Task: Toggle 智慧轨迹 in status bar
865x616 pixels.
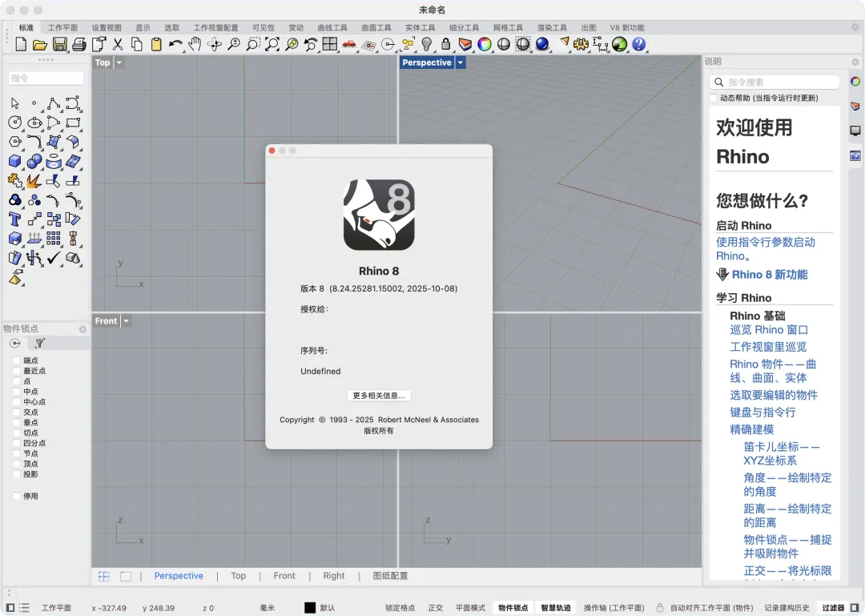Action: (556, 608)
